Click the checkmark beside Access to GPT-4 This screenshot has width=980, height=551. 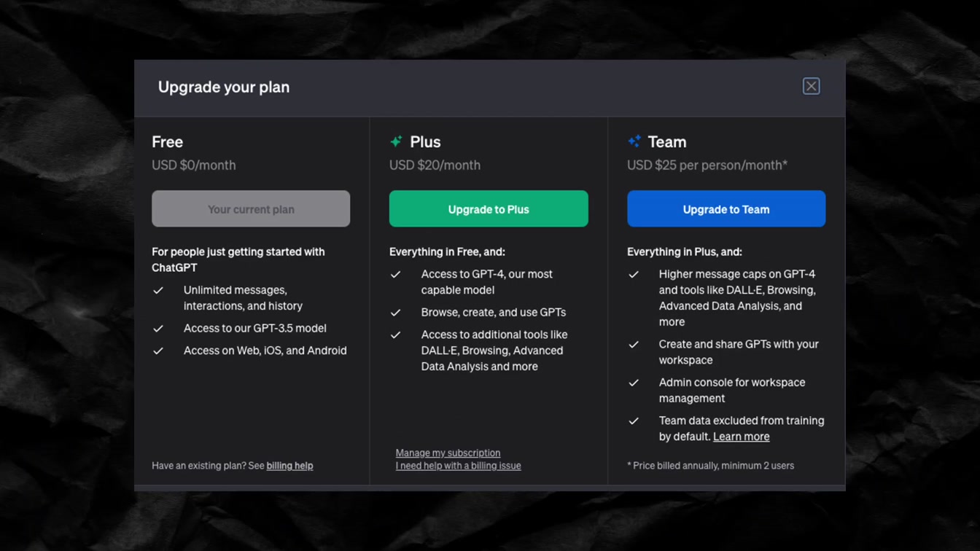pos(396,274)
